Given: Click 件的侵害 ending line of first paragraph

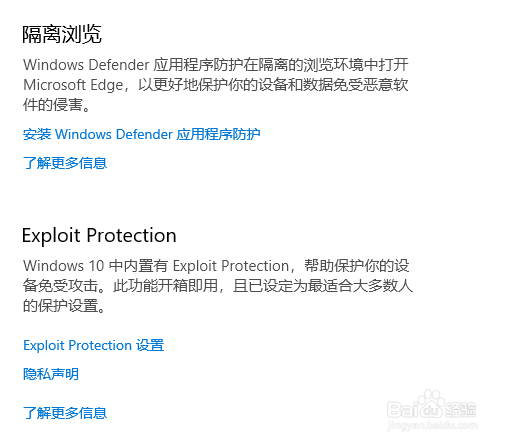Looking at the screenshot, I should tap(53, 105).
